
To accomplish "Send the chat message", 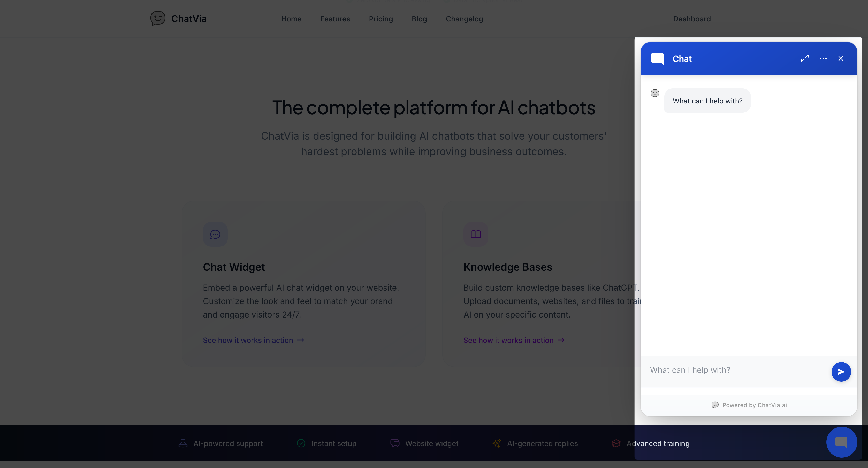I will tap(841, 372).
